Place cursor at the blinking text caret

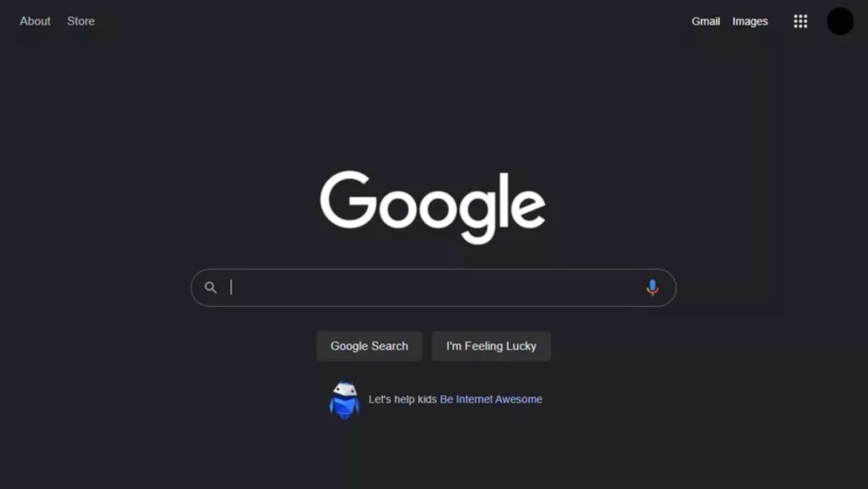231,287
